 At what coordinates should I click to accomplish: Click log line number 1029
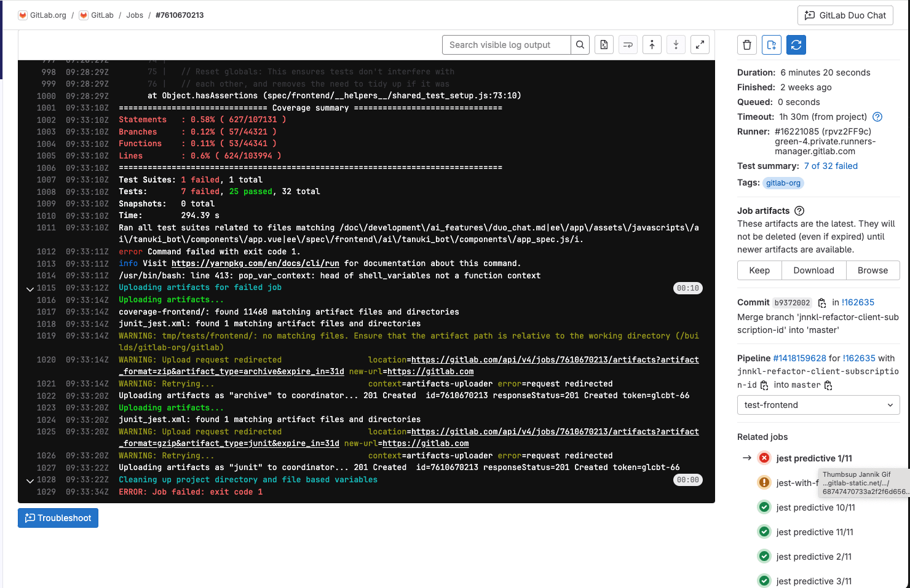(x=46, y=492)
